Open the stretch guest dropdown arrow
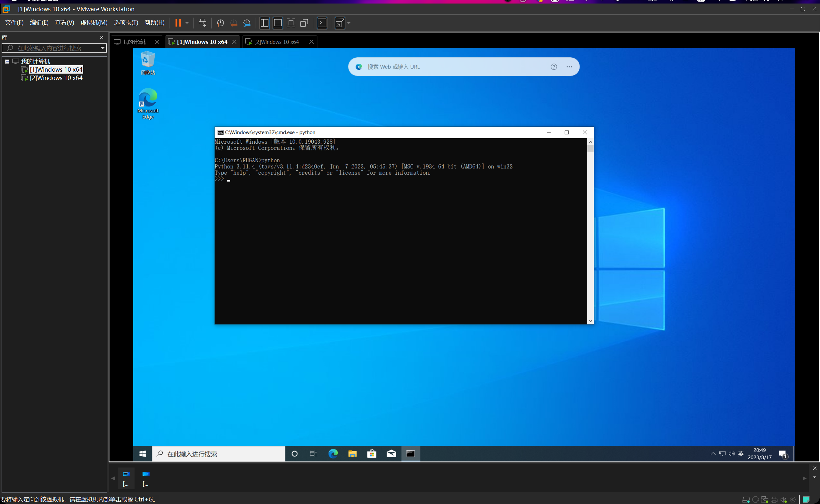 tap(349, 23)
